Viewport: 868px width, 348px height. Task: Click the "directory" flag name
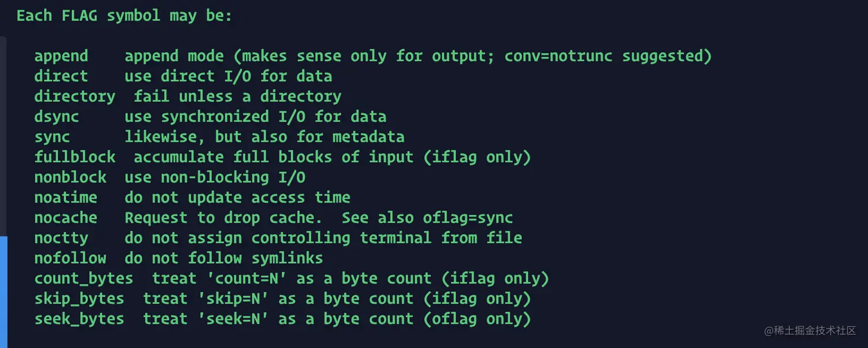pyautogui.click(x=75, y=96)
